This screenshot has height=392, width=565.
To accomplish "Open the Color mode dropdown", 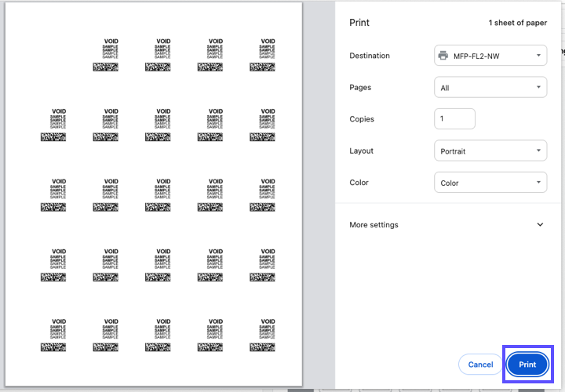I will coord(490,183).
